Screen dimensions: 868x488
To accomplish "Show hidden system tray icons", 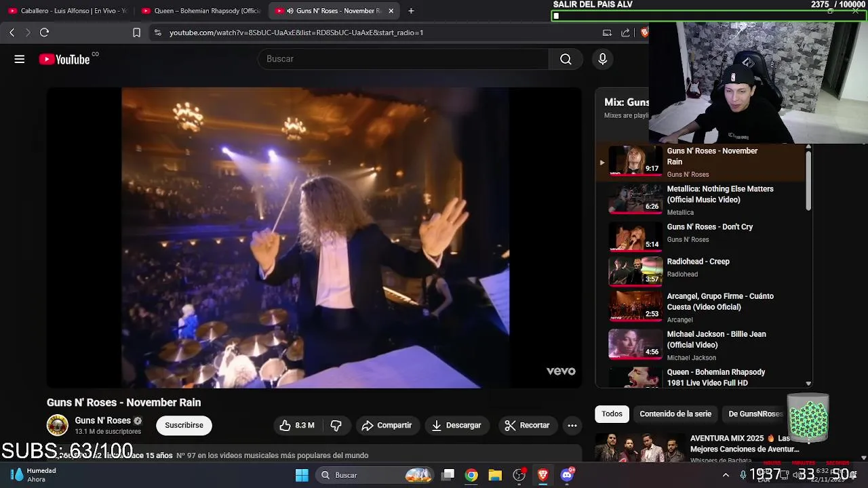I will point(726,475).
